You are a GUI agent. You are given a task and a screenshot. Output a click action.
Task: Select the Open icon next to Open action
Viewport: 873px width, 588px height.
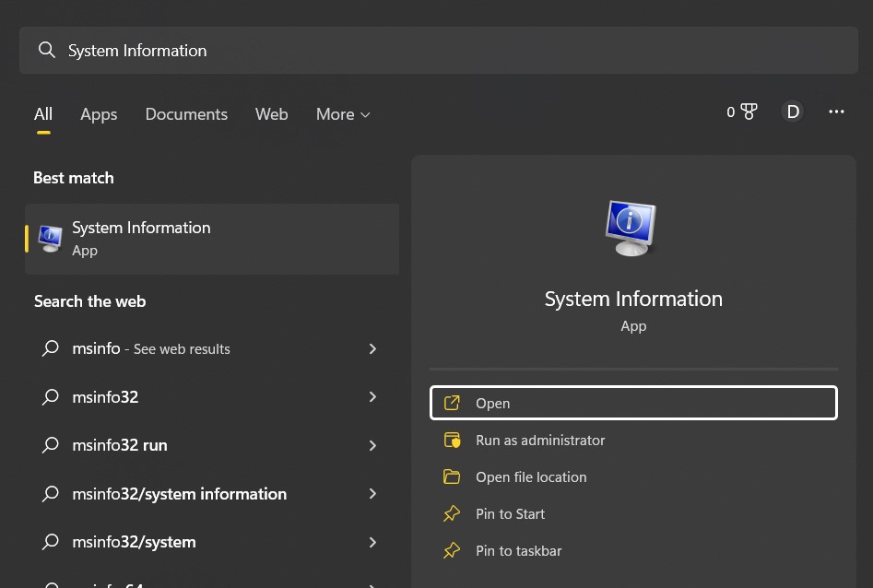click(452, 403)
